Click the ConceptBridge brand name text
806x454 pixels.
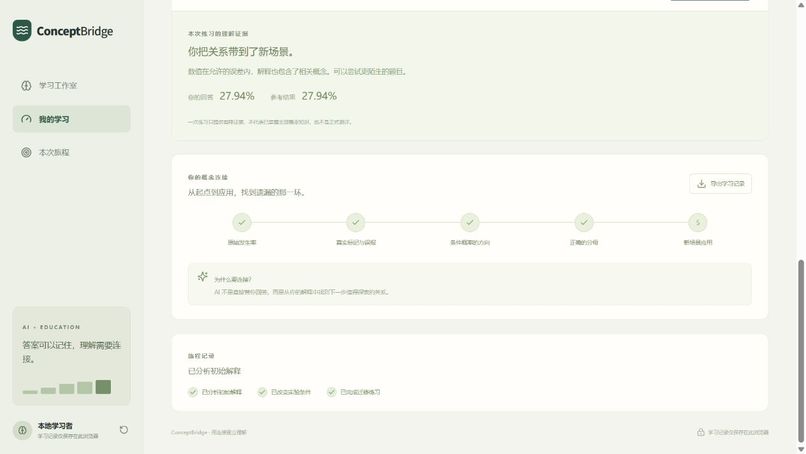75,31
